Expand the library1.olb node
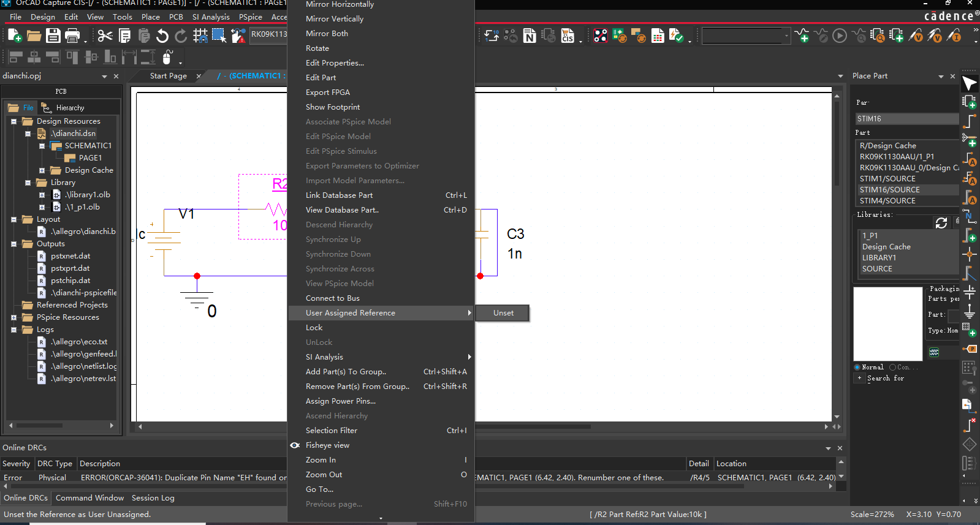 42,195
